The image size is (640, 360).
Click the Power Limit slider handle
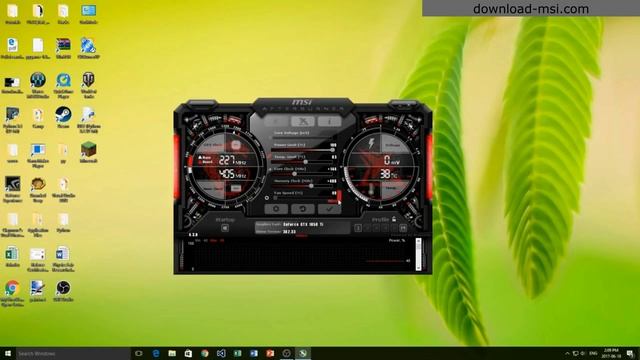coord(333,150)
